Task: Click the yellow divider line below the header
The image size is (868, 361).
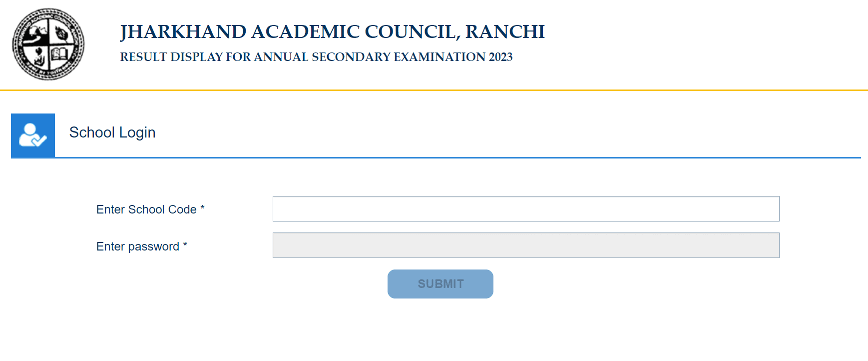Action: point(434,90)
